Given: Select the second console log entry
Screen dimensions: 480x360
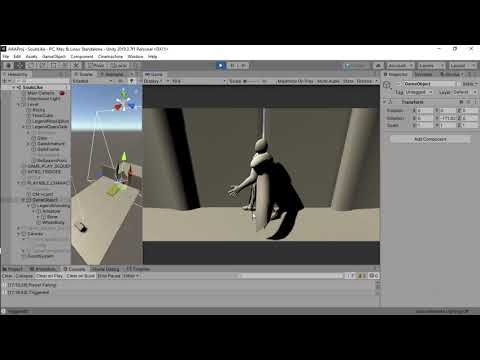Looking at the screenshot, I should point(190,292).
